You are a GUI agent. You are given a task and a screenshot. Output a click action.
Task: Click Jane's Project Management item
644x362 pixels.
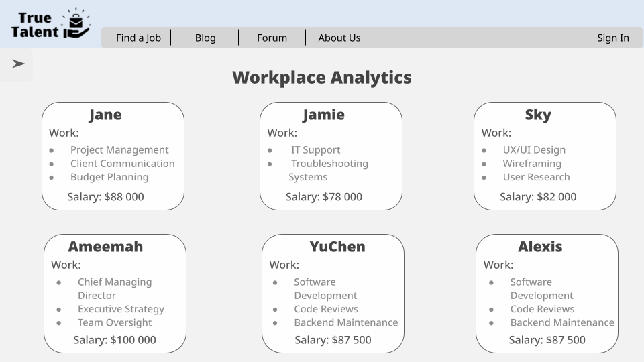119,149
